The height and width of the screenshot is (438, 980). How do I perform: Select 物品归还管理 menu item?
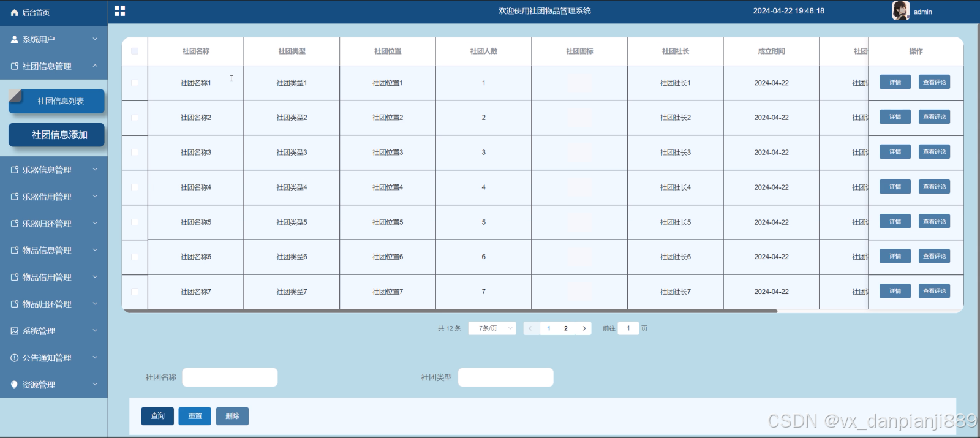tap(54, 304)
